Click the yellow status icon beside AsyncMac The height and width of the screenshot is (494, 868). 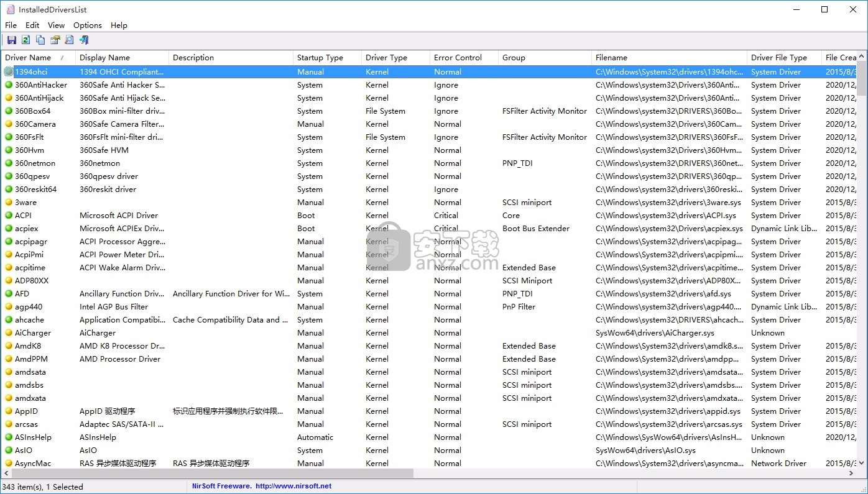point(9,464)
